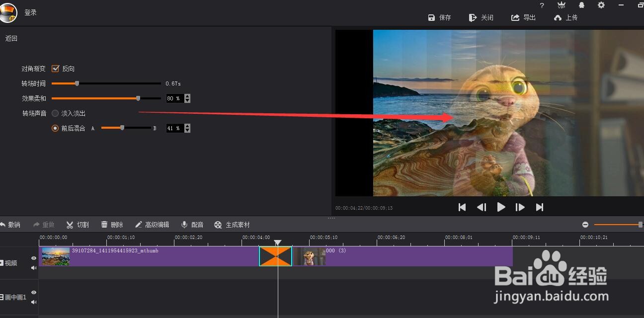Step forward one frame
644x318 pixels.
520,207
